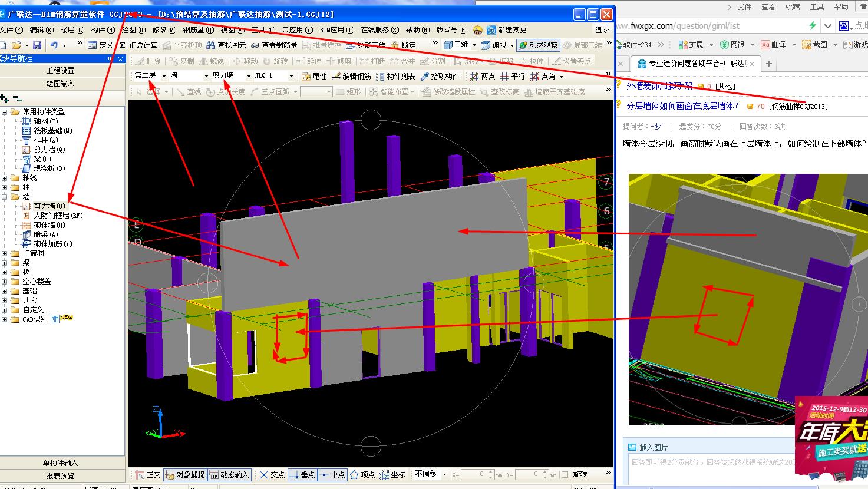Open the BIM应用(I) menu
The height and width of the screenshot is (489, 868).
coord(336,29)
